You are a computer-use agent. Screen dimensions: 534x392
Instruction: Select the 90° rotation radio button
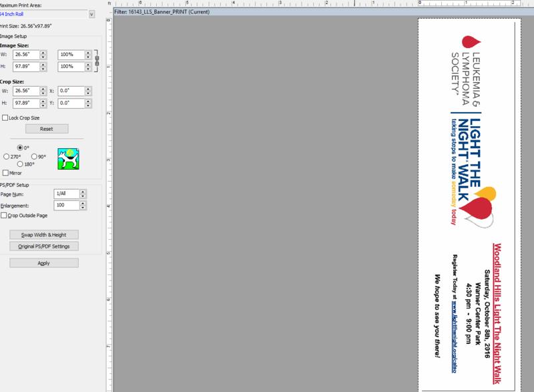34,157
